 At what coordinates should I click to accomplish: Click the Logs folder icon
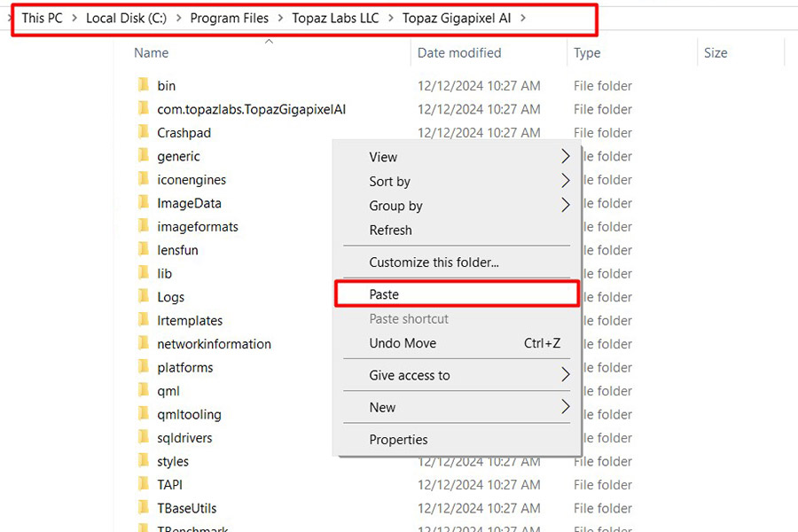click(x=144, y=296)
